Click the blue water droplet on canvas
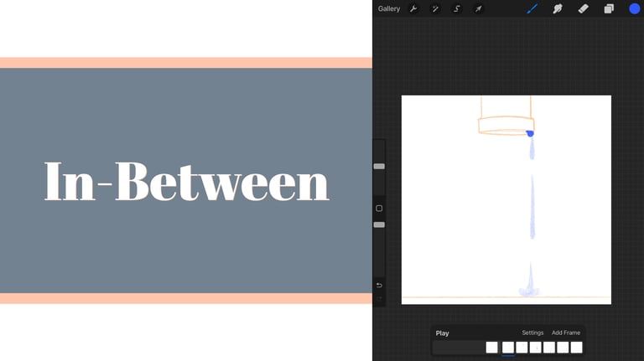 pyautogui.click(x=530, y=133)
